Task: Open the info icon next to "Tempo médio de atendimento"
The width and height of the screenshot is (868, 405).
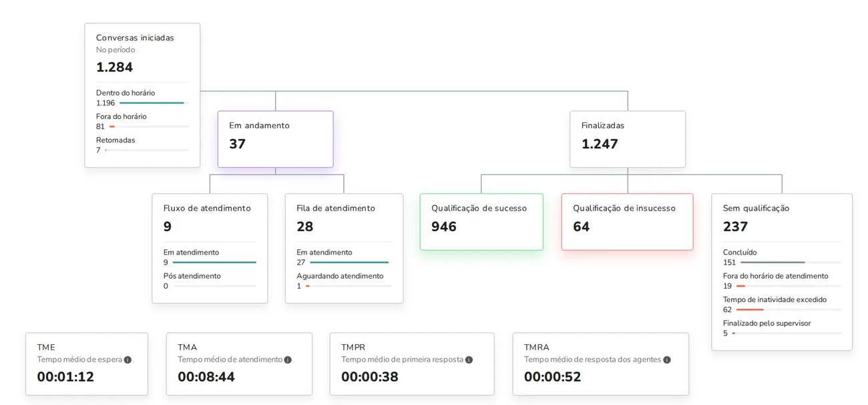Action: coord(288,360)
